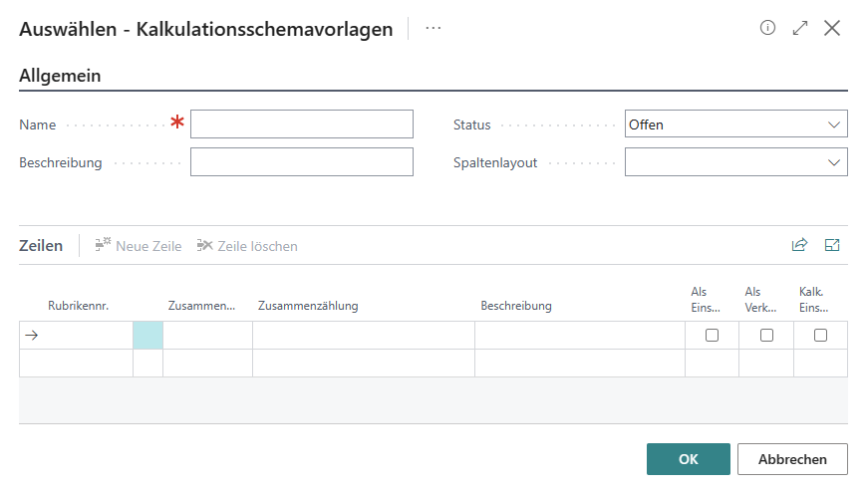This screenshot has height=494, width=868.
Task: Click the Zeilen section heading
Action: pyautogui.click(x=41, y=246)
